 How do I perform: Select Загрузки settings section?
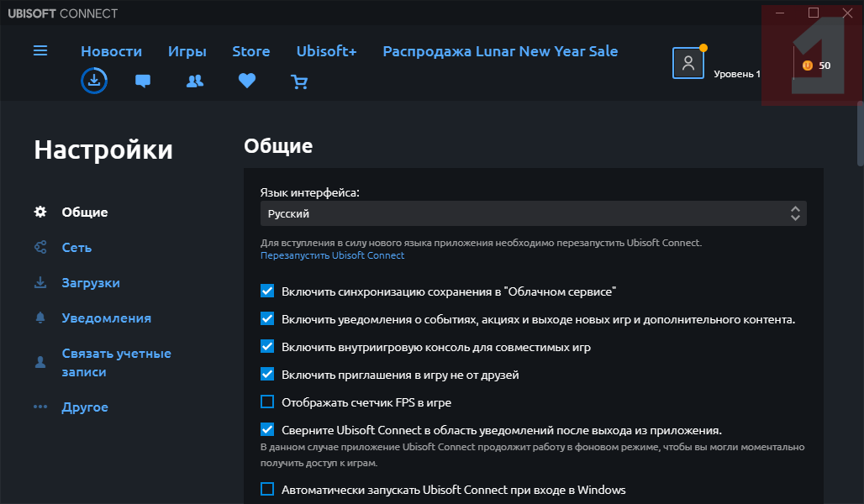tap(91, 283)
